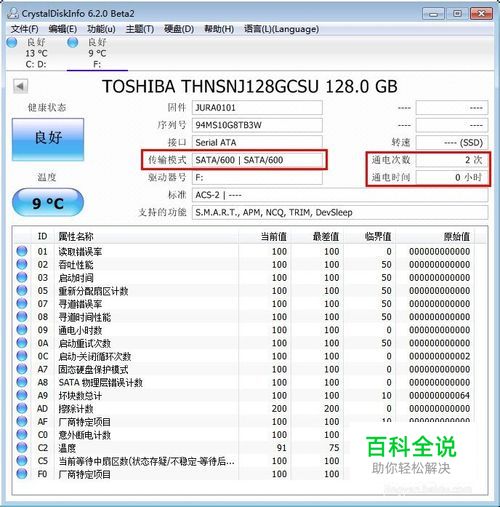This screenshot has width=500, height=507.
Task: Select the 意外断电计数 attribute name
Action: (x=84, y=435)
